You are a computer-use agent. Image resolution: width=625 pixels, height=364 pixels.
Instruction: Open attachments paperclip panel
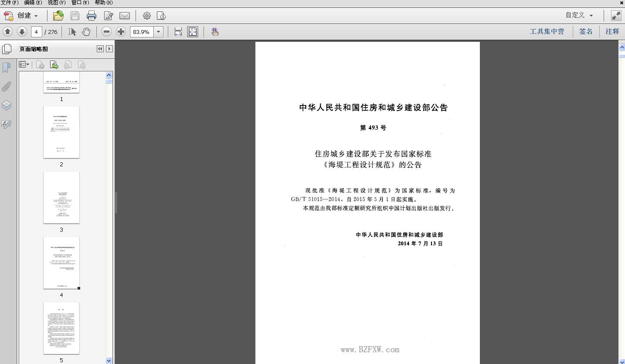[7, 86]
